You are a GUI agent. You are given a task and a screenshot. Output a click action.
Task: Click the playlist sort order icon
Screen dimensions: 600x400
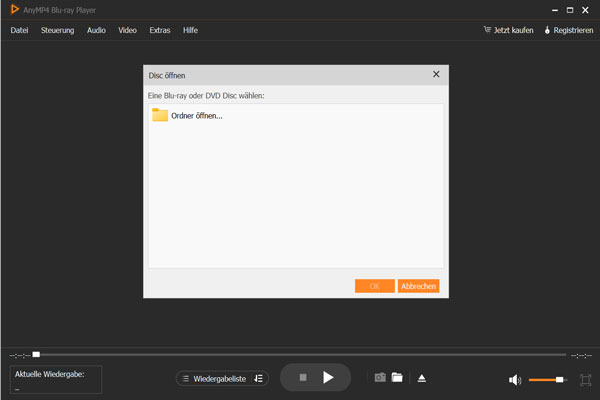(259, 379)
